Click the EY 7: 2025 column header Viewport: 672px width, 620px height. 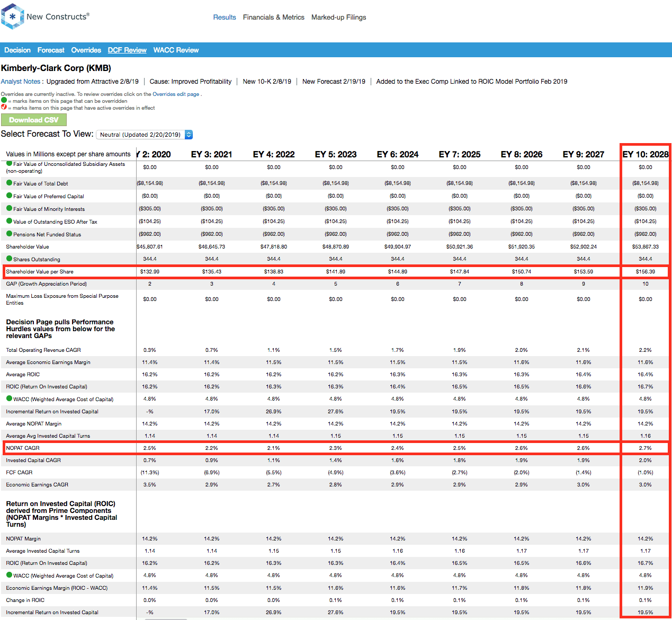(x=460, y=154)
